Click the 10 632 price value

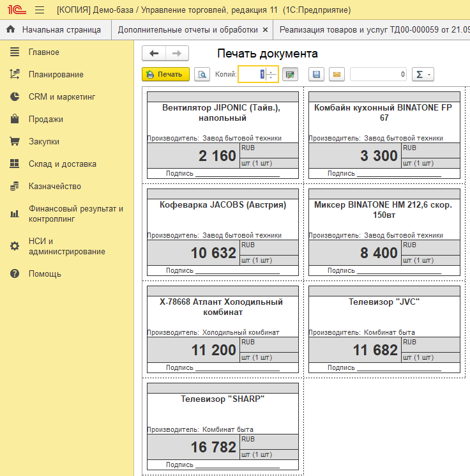tap(213, 253)
